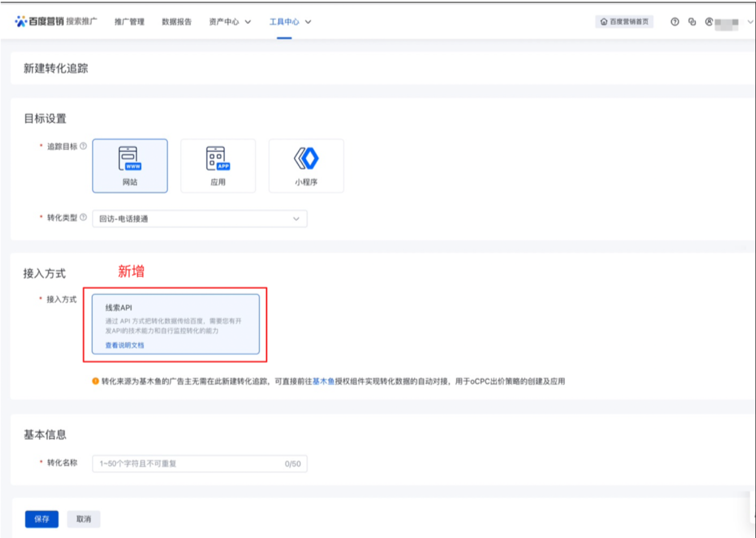Image resolution: width=756 pixels, height=538 pixels.
Task: Click the help icon beside 转化类型
Action: point(83,217)
